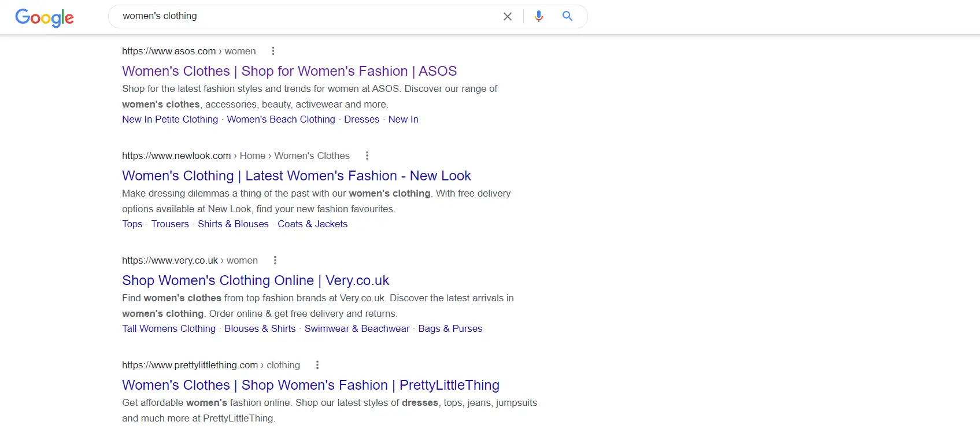Follow the New In Petite Clothing sitelink
Viewport: 980px width, 440px height.
click(x=170, y=119)
